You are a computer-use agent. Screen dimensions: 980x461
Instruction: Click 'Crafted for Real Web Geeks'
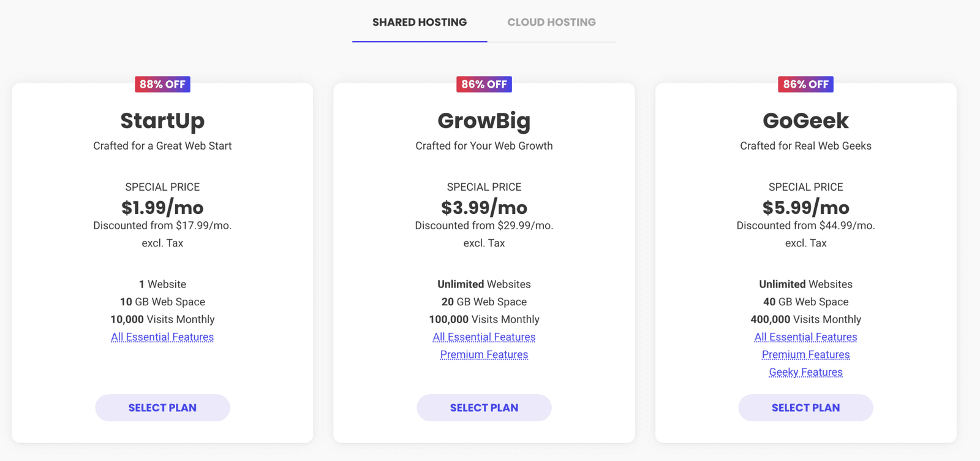tap(805, 146)
